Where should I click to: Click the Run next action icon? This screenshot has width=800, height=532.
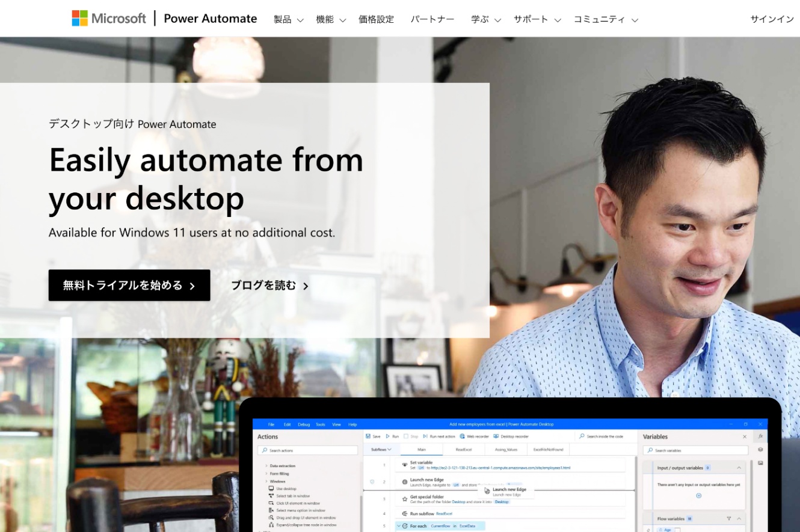pyautogui.click(x=425, y=436)
